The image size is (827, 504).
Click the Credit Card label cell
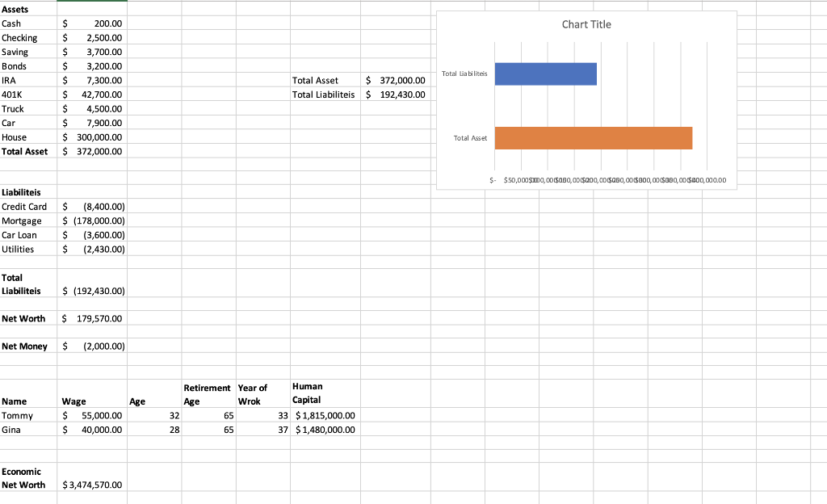[28, 206]
